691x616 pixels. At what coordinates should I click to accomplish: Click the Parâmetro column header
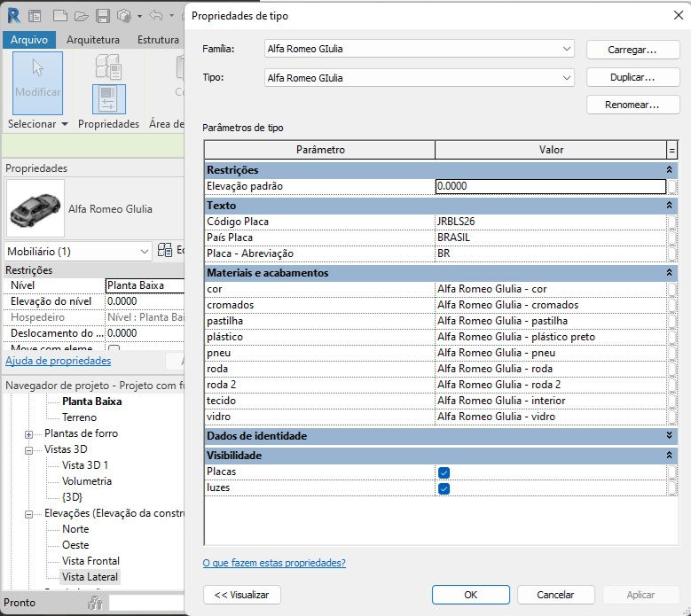click(x=320, y=150)
